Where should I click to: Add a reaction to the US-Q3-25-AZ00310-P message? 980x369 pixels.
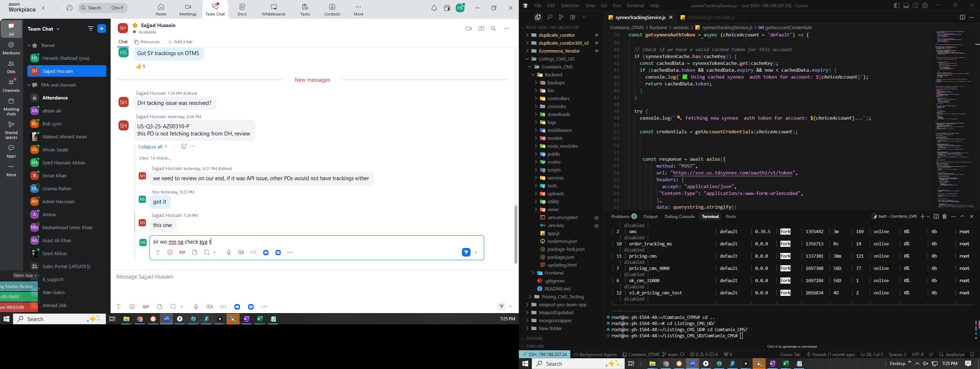click(x=184, y=146)
